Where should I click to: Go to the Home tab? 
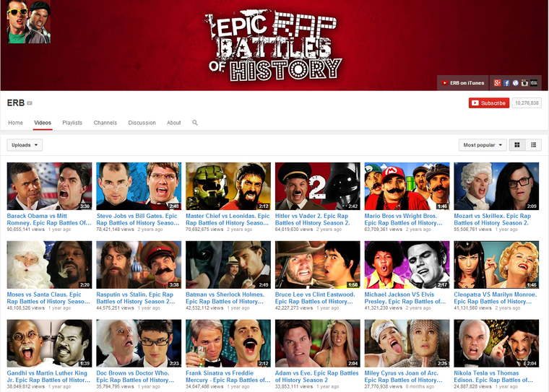click(15, 123)
